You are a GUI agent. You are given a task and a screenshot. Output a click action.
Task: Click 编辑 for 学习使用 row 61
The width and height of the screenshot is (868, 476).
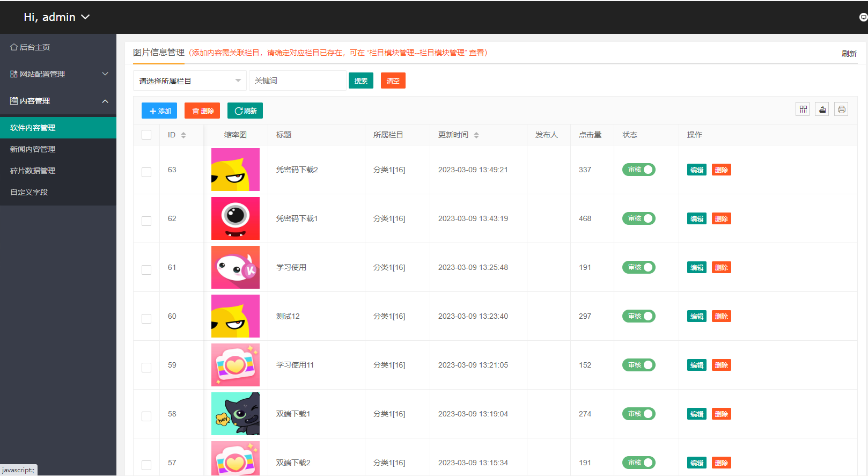click(x=696, y=267)
